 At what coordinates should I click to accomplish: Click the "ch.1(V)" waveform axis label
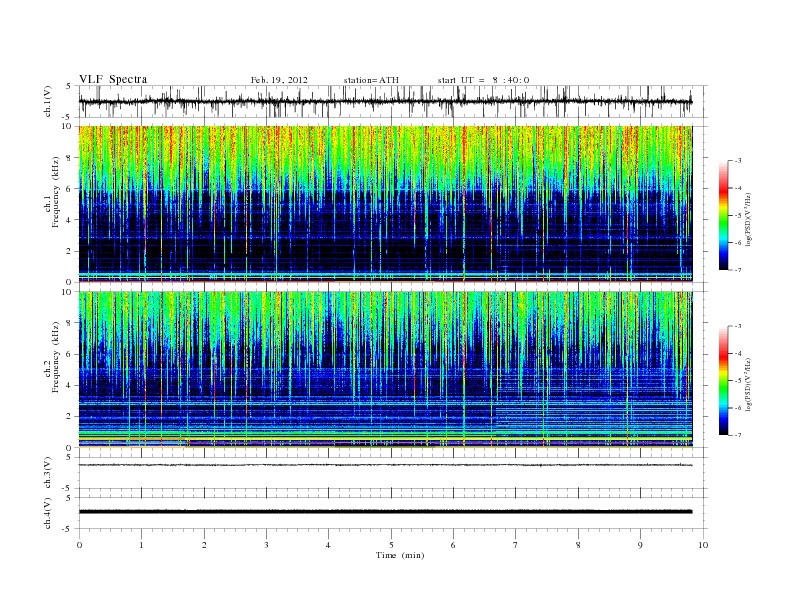tap(48, 101)
